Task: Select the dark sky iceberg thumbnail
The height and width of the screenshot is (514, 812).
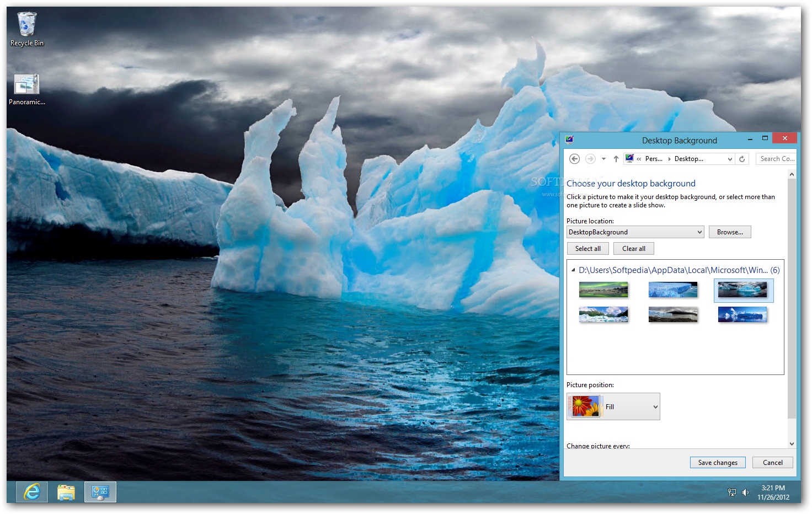Action: click(742, 290)
